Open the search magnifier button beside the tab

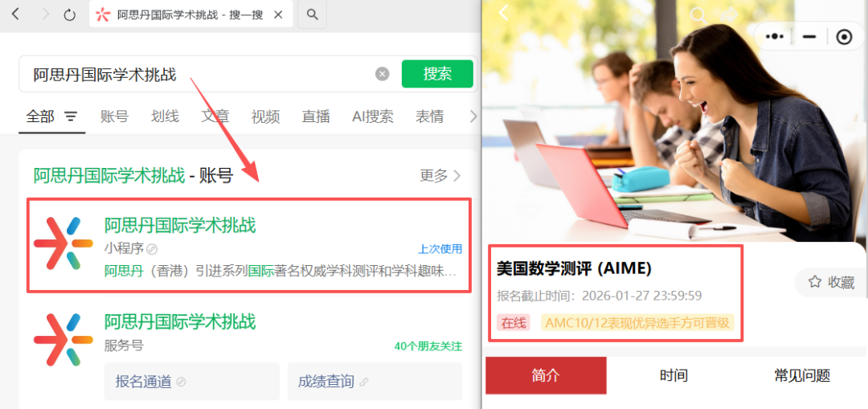click(312, 14)
